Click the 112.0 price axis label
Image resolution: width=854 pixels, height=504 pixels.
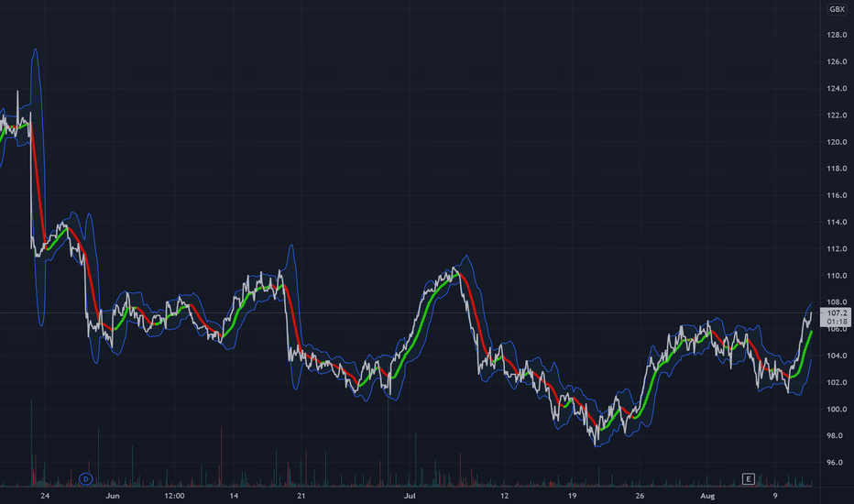point(837,248)
